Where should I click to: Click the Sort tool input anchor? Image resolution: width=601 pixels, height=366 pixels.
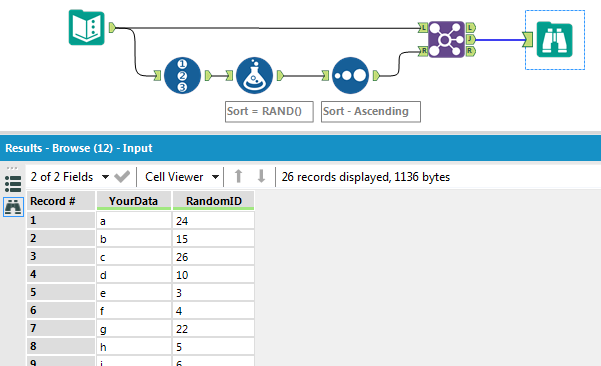tap(325, 75)
